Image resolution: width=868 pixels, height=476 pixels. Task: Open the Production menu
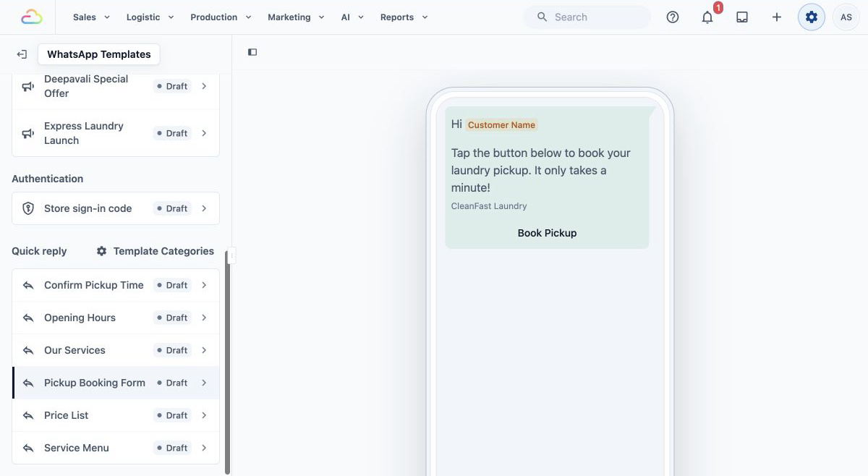(221, 17)
